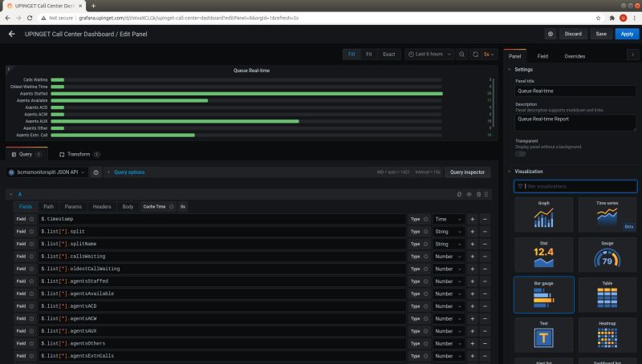This screenshot has width=642, height=364.
Task: Choose the Time series visualization
Action: coord(607,214)
